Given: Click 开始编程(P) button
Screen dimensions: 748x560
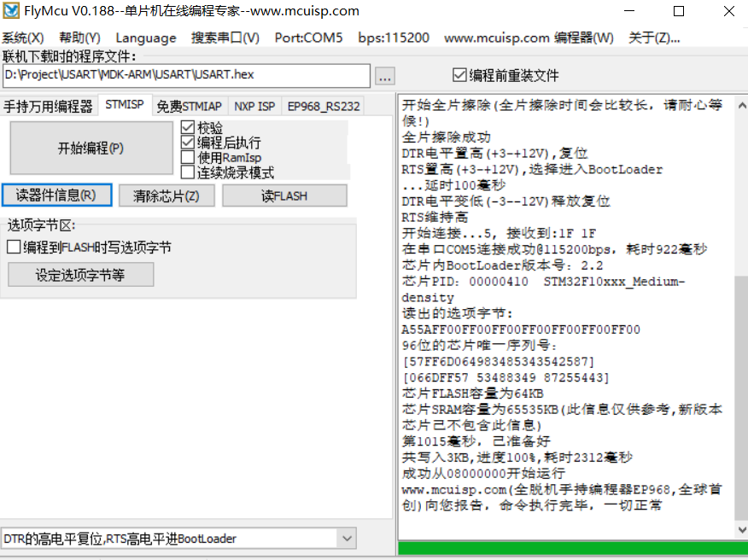Looking at the screenshot, I should [x=91, y=149].
